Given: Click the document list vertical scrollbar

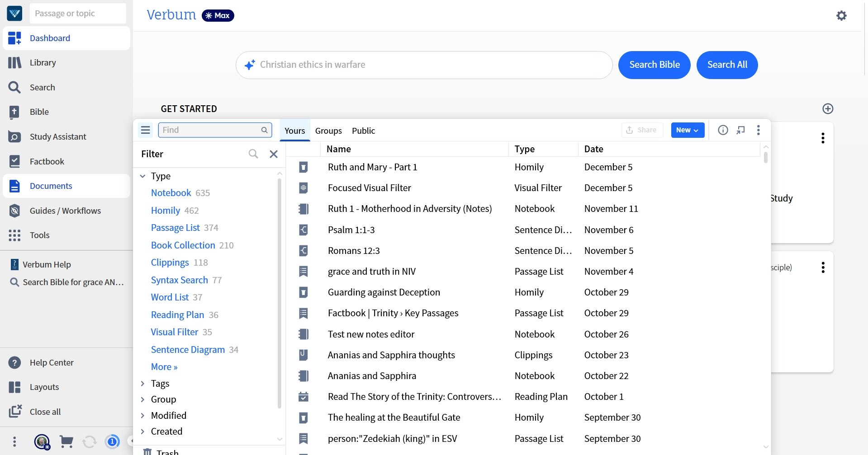Looking at the screenshot, I should tap(766, 157).
